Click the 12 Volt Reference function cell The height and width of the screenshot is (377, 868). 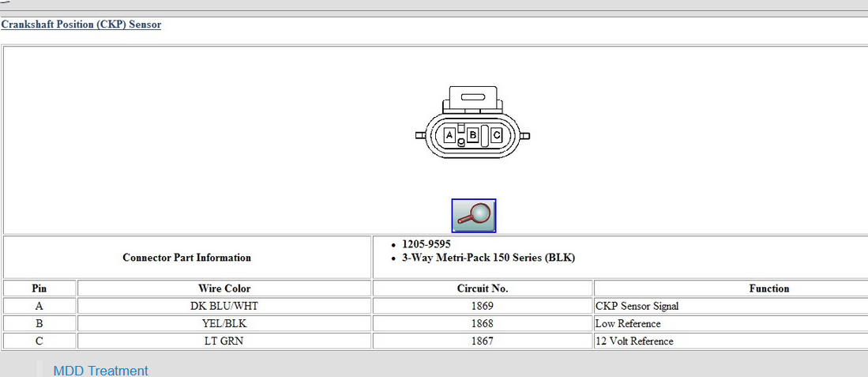731,341
